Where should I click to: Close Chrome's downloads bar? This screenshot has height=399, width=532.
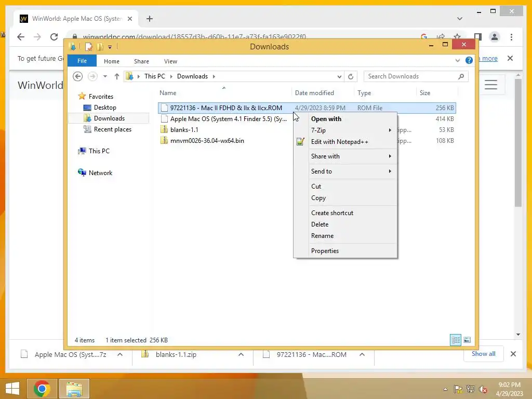[x=513, y=354]
